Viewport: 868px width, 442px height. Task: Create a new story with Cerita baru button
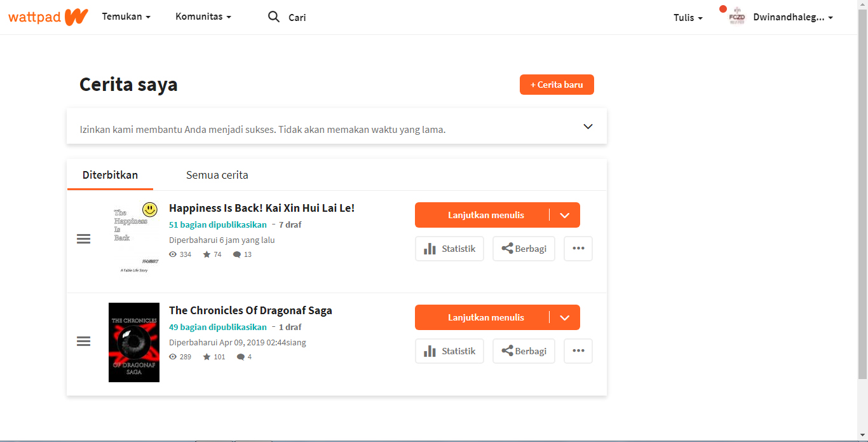pyautogui.click(x=557, y=84)
